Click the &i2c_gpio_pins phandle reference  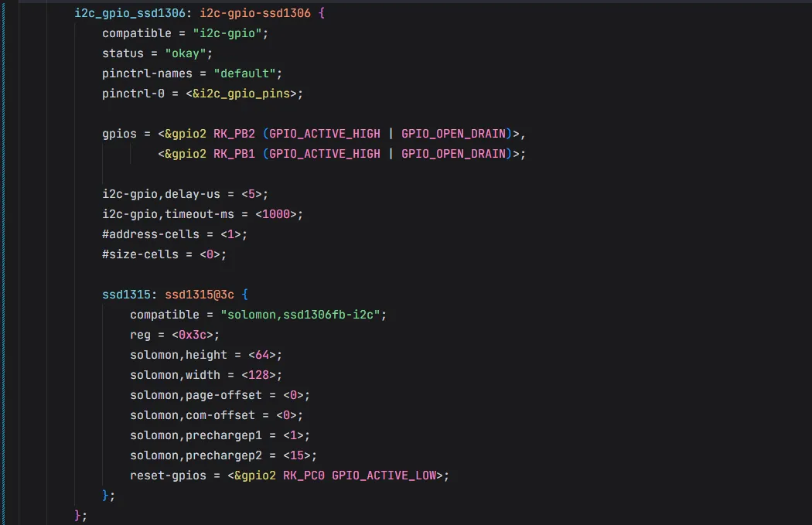tap(241, 94)
